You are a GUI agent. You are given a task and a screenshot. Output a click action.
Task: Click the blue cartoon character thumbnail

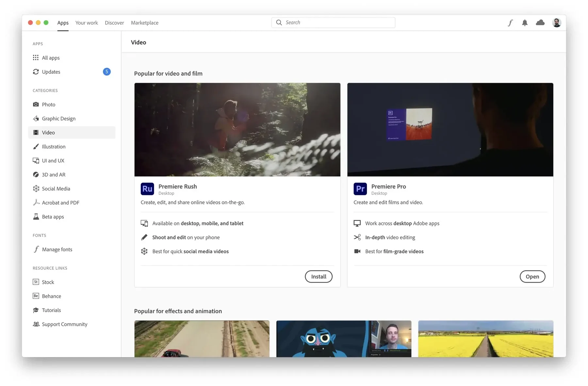pos(344,339)
